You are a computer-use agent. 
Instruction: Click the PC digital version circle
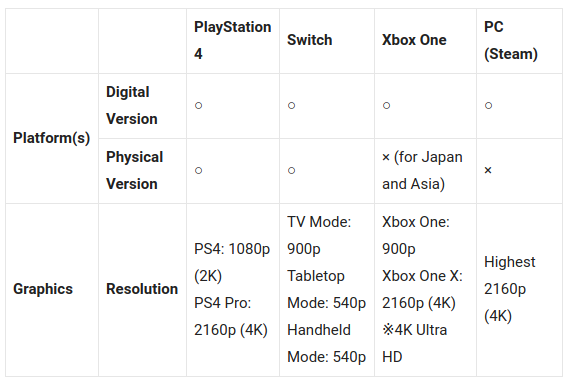point(488,105)
